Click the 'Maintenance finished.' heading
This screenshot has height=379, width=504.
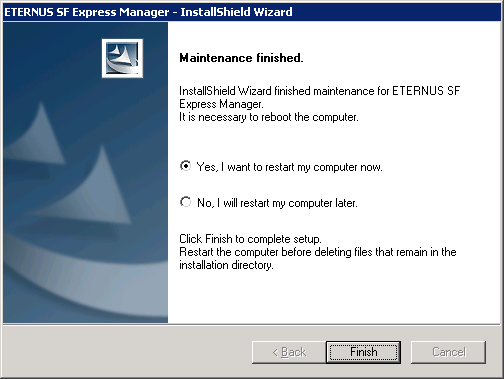[241, 58]
